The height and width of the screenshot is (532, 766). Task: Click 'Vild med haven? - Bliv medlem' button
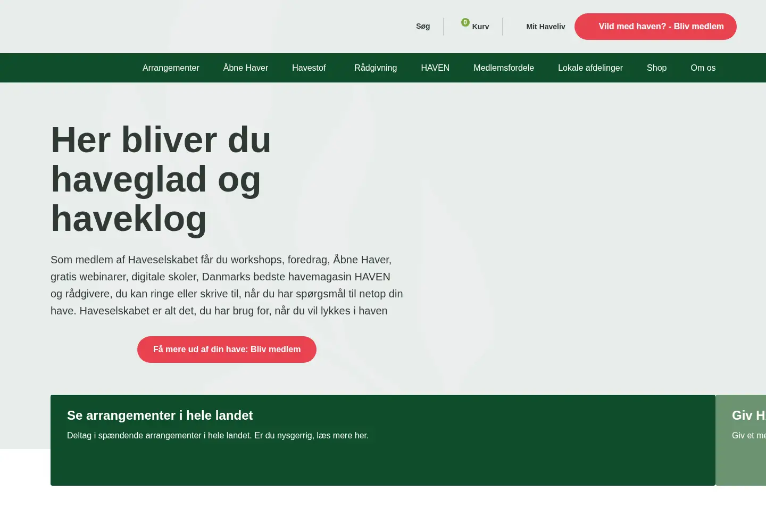[655, 27]
